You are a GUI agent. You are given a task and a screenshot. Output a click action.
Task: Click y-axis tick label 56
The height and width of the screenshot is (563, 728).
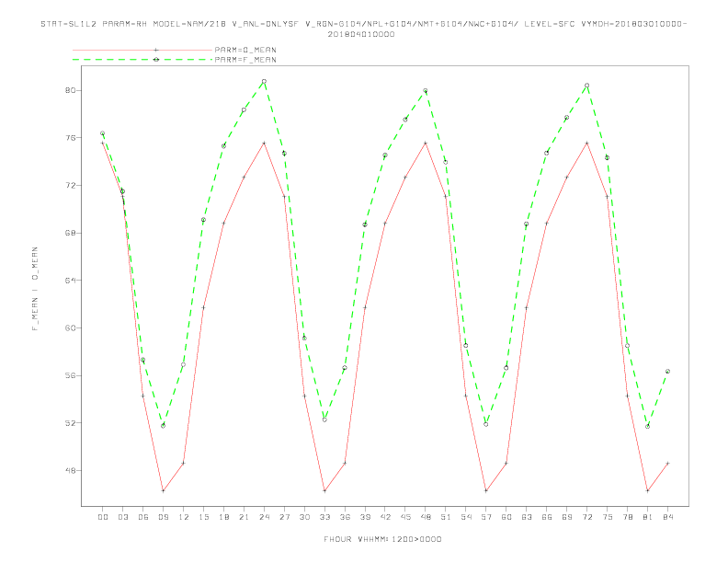click(70, 375)
